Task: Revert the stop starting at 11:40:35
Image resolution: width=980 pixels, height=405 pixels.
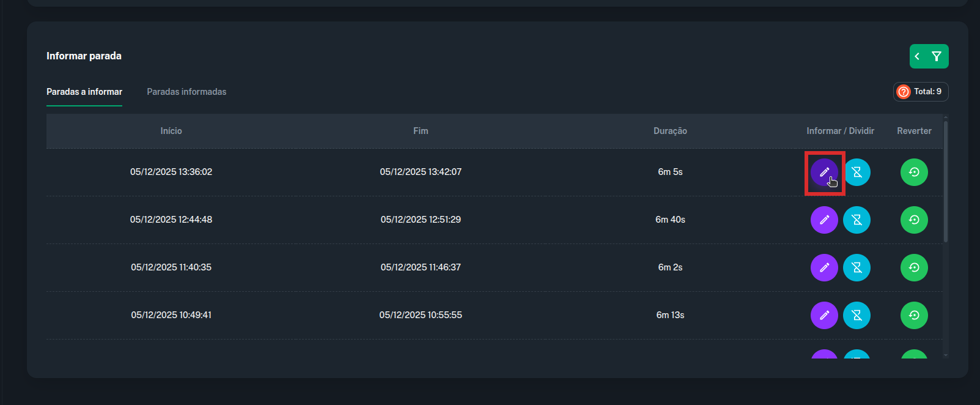Action: point(914,267)
